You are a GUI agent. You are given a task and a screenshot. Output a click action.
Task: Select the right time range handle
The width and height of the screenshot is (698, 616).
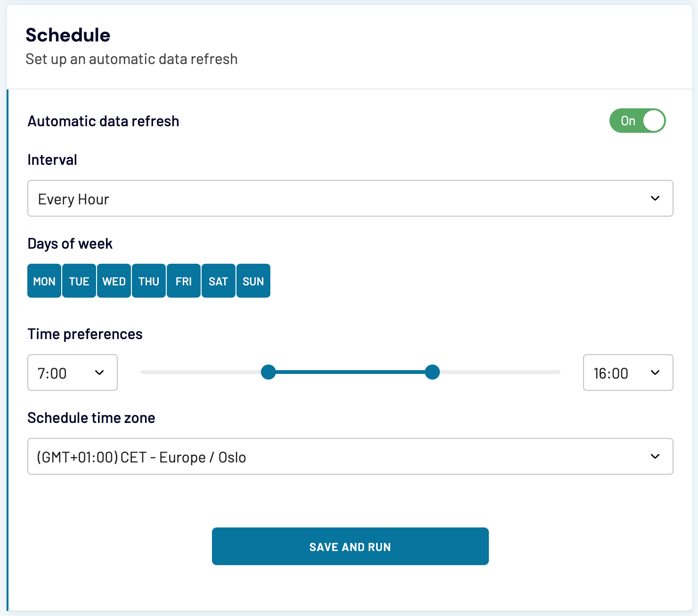(x=432, y=372)
